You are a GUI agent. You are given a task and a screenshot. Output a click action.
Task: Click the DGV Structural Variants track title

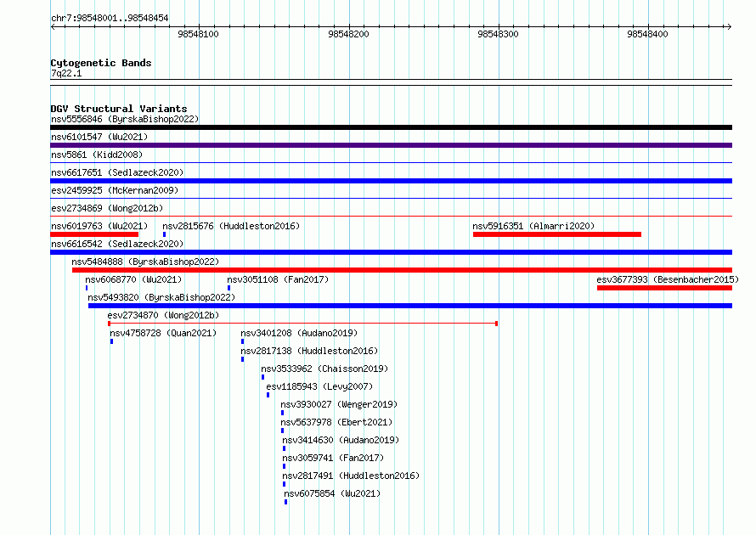119,109
